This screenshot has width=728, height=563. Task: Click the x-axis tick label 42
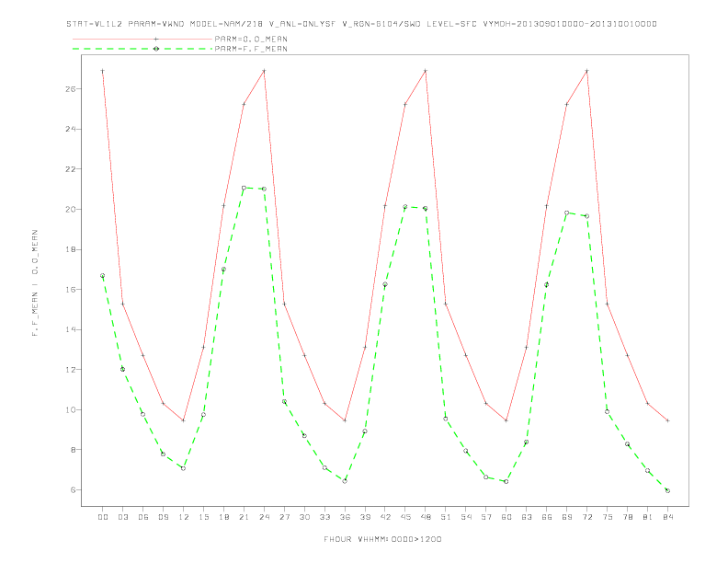[x=385, y=517]
